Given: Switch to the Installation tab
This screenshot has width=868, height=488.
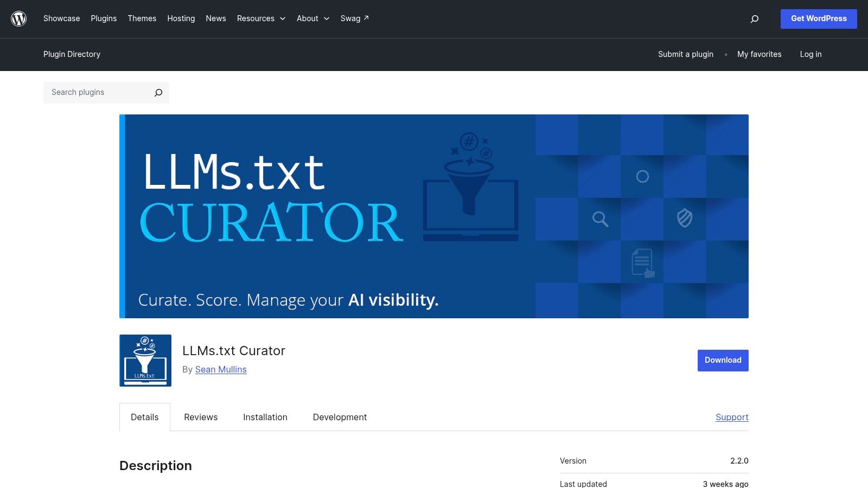Looking at the screenshot, I should click(x=265, y=417).
